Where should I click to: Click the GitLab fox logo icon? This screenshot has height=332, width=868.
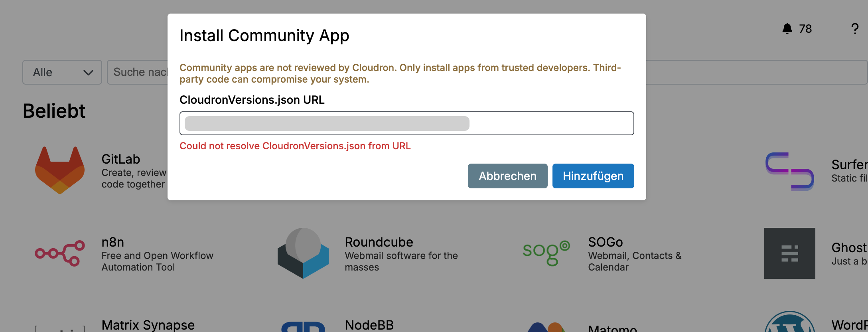point(60,170)
